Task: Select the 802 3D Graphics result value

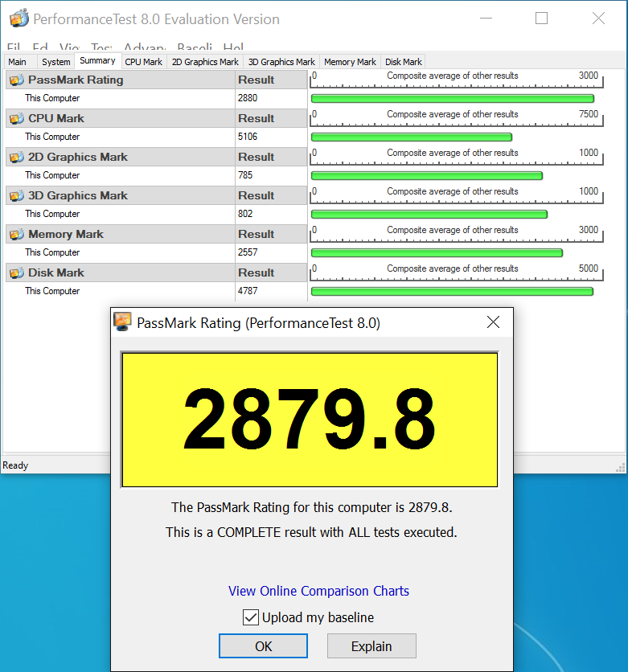Action: click(245, 214)
